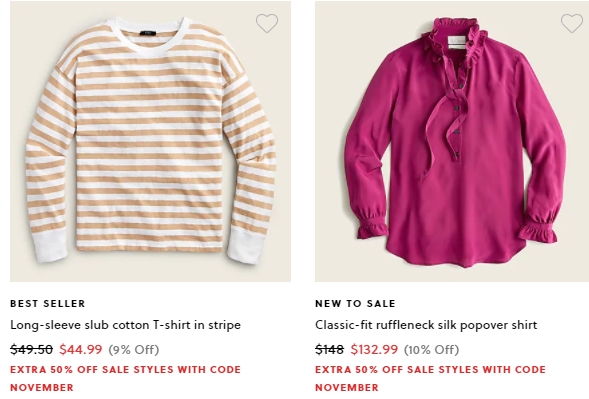Open Long-sleeve slub cotton T-shirt in stripe link

[x=125, y=325]
